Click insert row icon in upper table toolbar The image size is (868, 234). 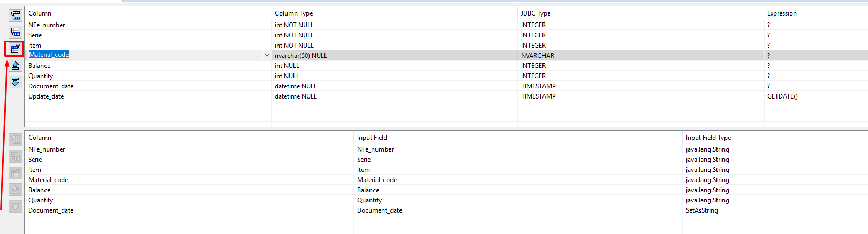[x=15, y=16]
